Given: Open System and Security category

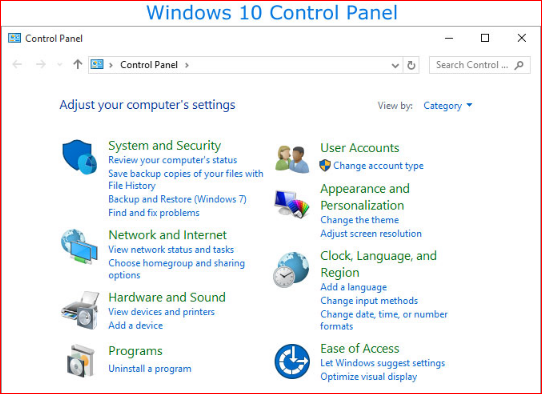Looking at the screenshot, I should tap(165, 146).
